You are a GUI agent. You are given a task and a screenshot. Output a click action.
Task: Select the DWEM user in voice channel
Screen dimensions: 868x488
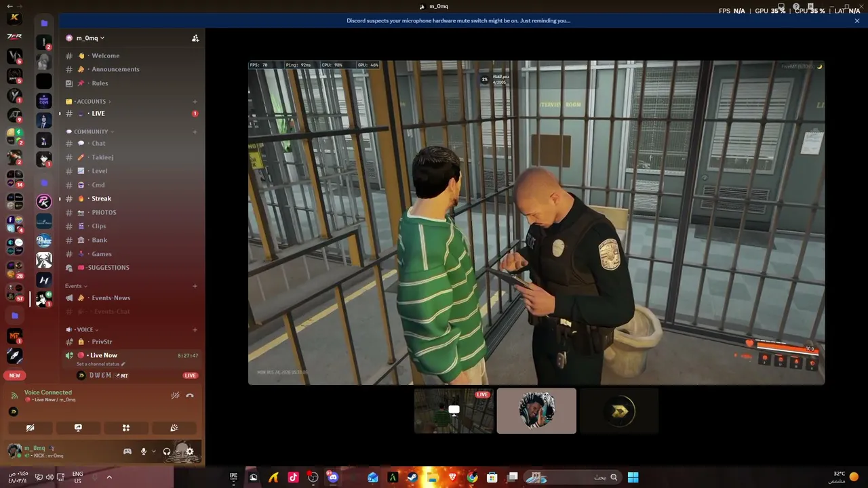coord(136,375)
